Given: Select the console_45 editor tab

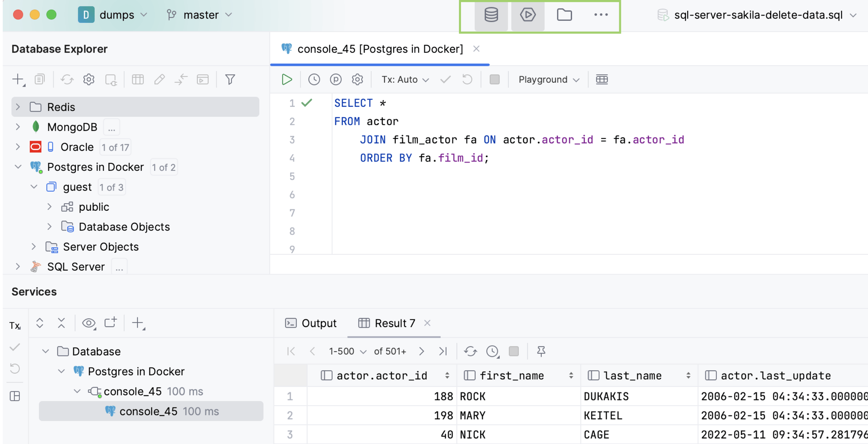Looking at the screenshot, I should point(379,49).
